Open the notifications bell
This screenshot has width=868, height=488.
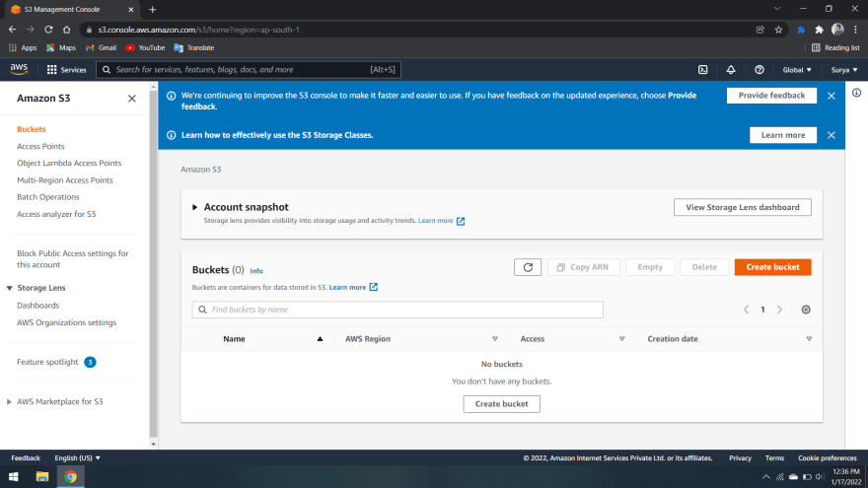(x=731, y=70)
